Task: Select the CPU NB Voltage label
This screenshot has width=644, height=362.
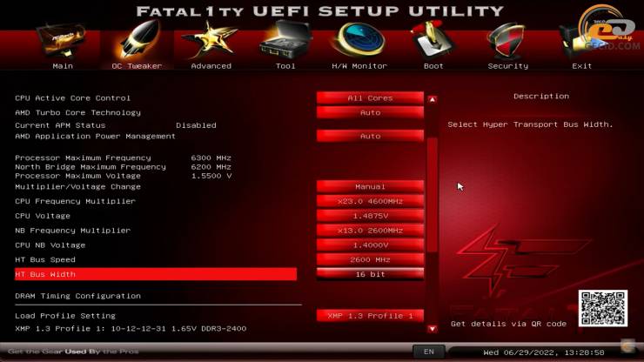Action: (50, 245)
